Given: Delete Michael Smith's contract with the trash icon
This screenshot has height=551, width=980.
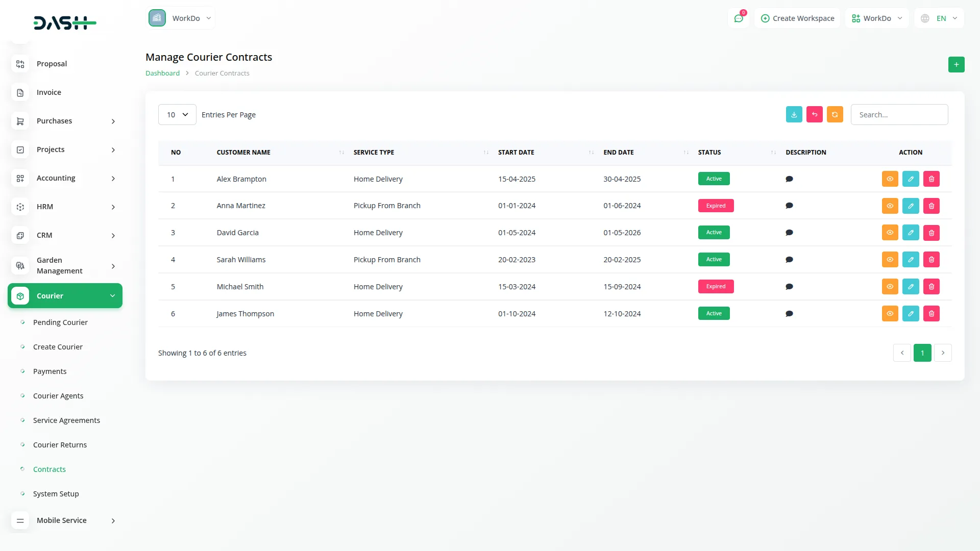Looking at the screenshot, I should pos(931,286).
